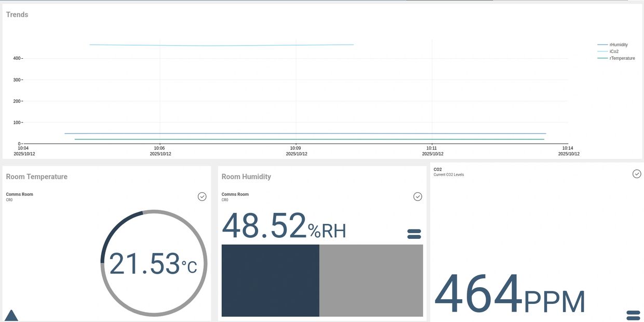The width and height of the screenshot is (644, 322).
Task: Click the steady-trend equals icon in Room Humidity
Action: 414,234
